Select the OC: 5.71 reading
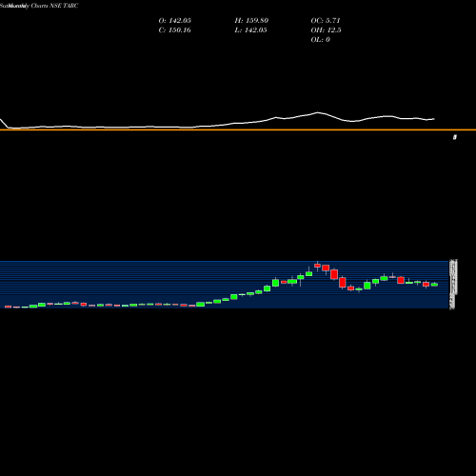The height and width of the screenshot is (476, 476). [326, 21]
